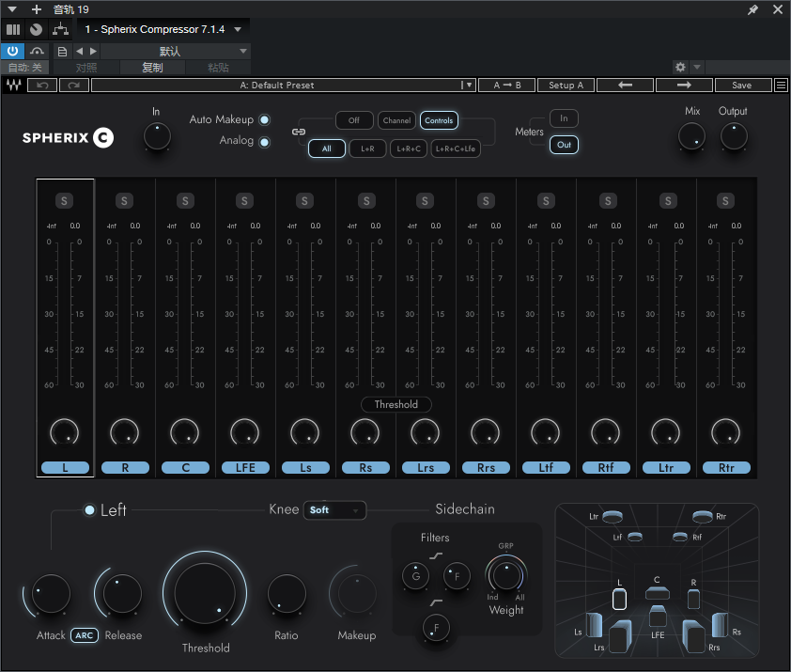
Task: Click the channel link chain icon
Action: pos(298,132)
